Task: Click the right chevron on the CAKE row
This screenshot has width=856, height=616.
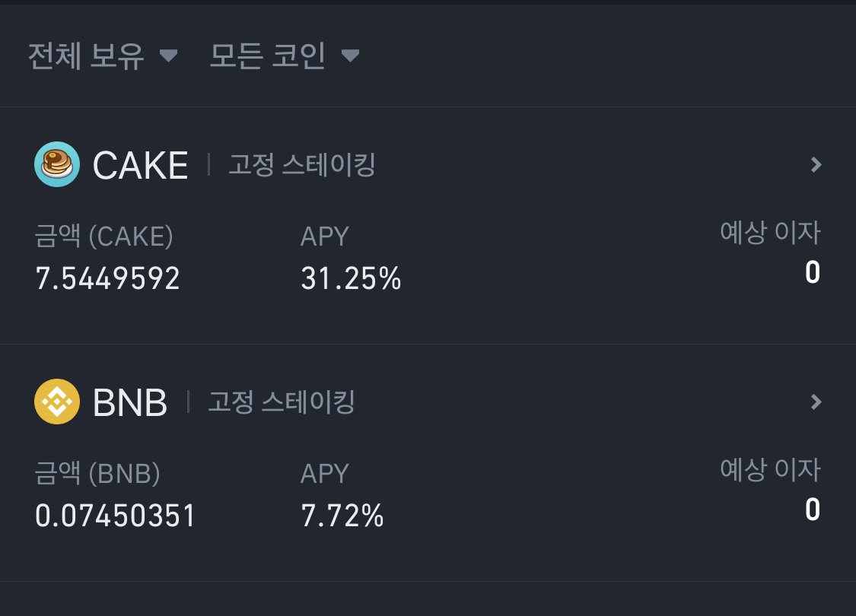Action: tap(815, 164)
